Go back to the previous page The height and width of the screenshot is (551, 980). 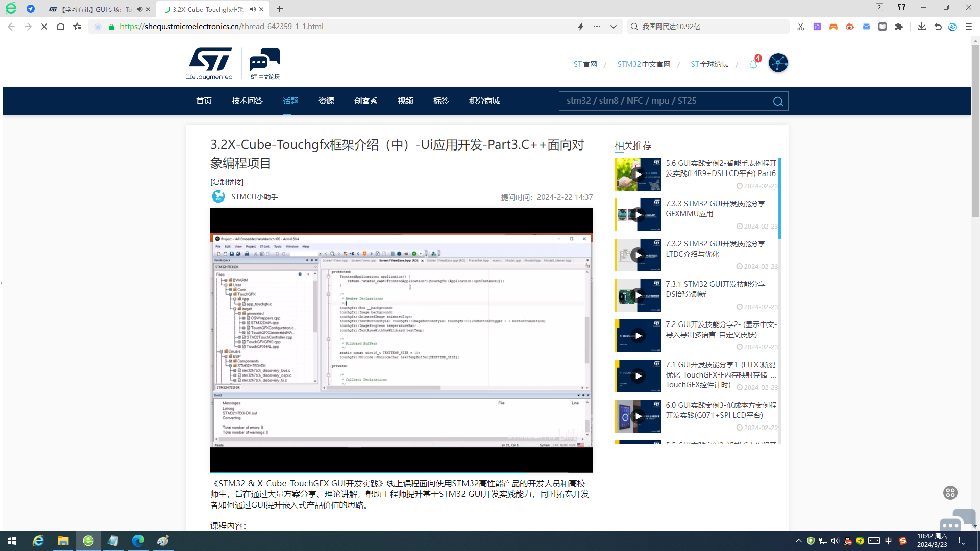[x=11, y=27]
